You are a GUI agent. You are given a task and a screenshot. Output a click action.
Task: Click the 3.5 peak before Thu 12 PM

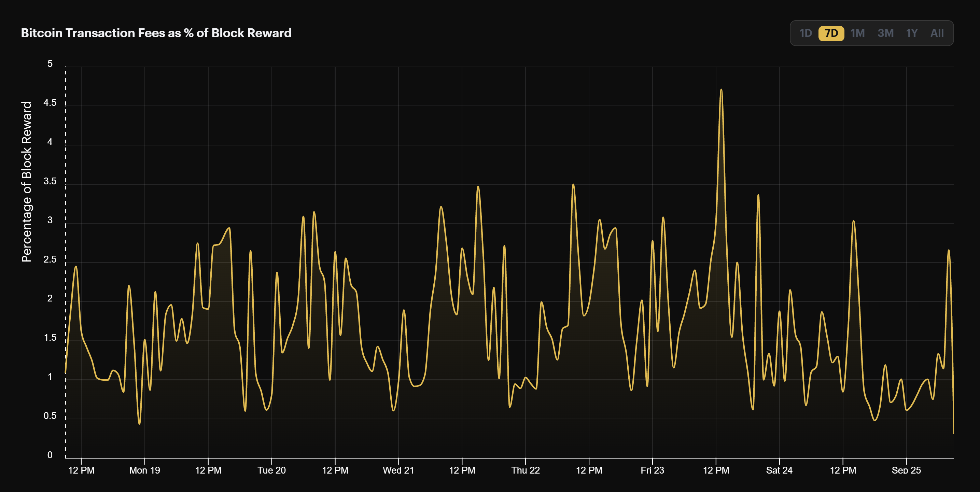click(573, 185)
